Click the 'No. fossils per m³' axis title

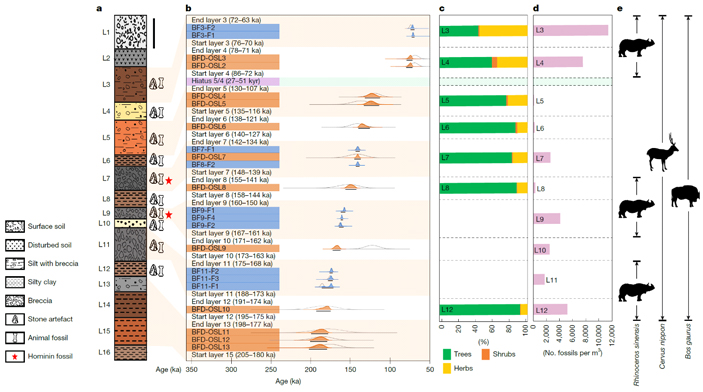coord(573,353)
